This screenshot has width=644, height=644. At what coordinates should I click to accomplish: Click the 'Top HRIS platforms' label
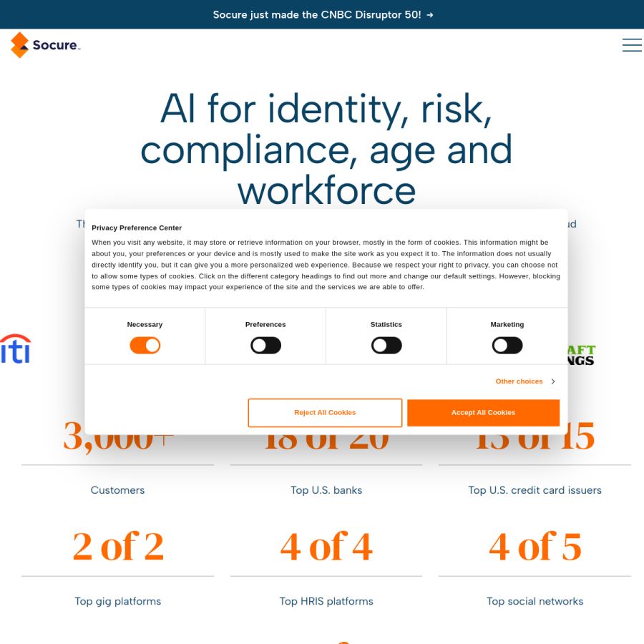click(326, 602)
